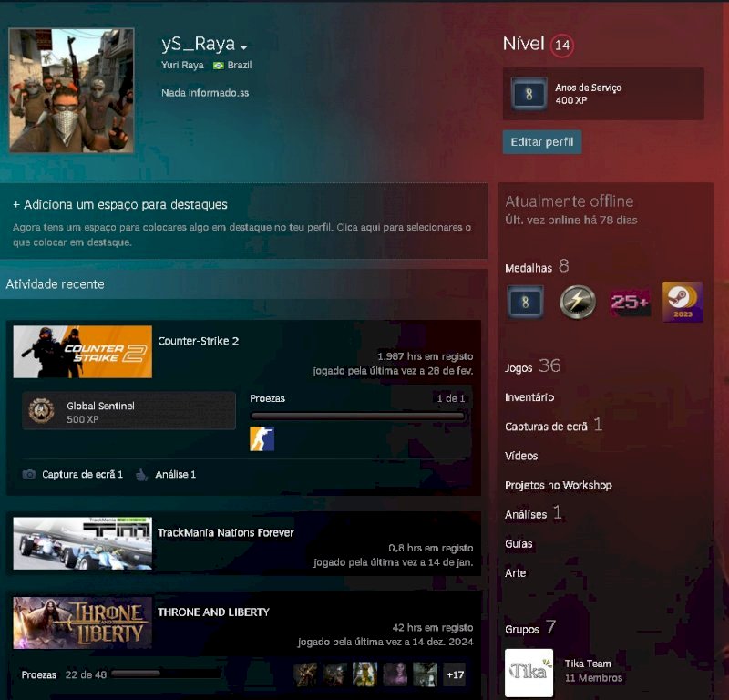Click the Atualmente offline status text
Image resolution: width=729 pixels, height=700 pixels.
569,201
